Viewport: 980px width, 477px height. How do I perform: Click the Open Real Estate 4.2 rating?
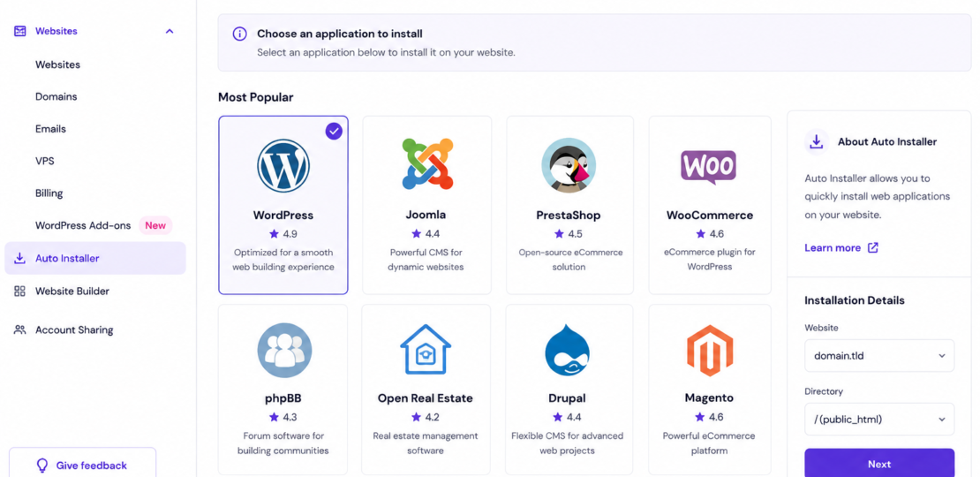click(433, 417)
